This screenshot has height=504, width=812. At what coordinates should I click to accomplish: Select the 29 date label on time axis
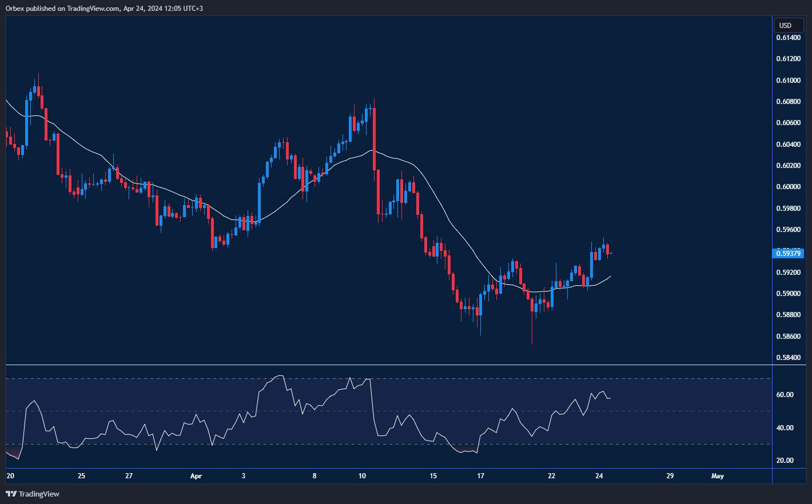(x=670, y=476)
